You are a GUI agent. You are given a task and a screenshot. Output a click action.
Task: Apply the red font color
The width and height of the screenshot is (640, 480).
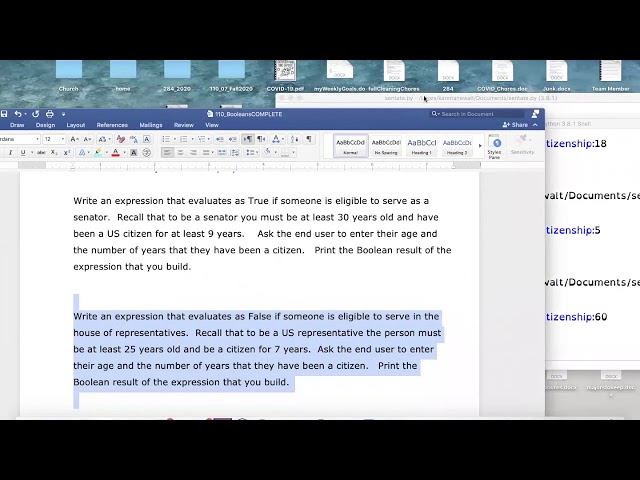[116, 153]
